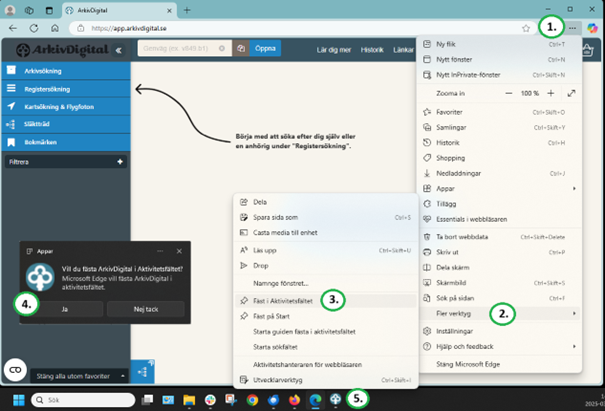Open Kartsökning & Flygfoton section
This screenshot has height=411, width=605.
coord(60,106)
